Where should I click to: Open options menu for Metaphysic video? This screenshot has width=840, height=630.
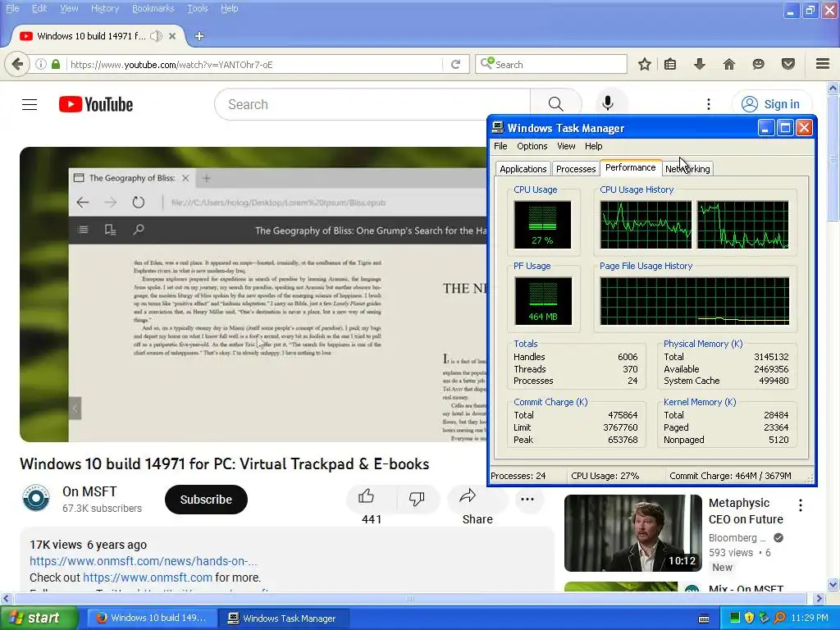[x=801, y=504]
